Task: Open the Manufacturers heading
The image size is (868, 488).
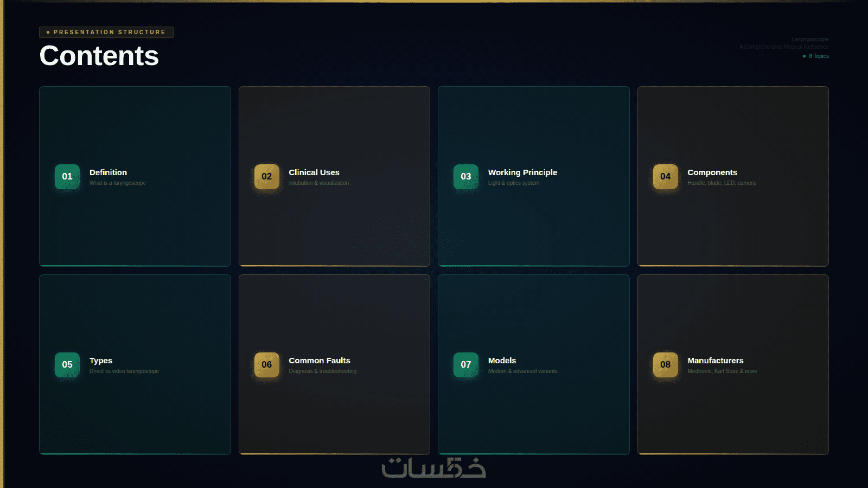Action: pyautogui.click(x=716, y=361)
